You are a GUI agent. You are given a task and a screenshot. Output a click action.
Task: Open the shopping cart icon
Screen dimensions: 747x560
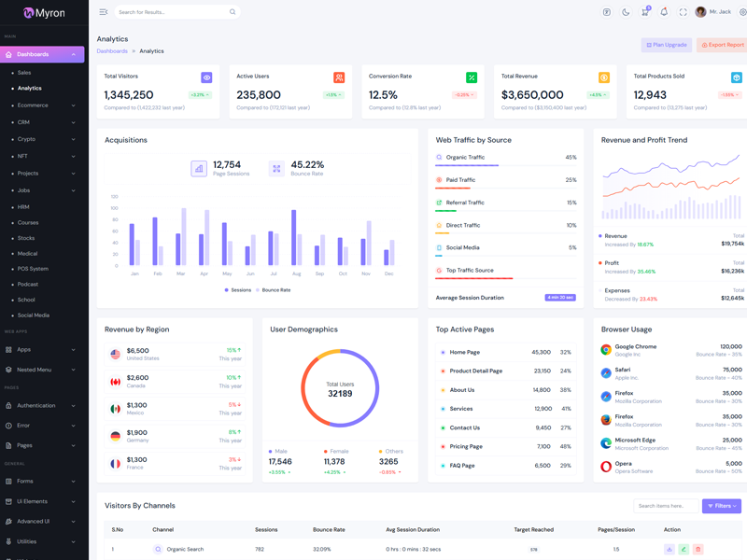(644, 12)
